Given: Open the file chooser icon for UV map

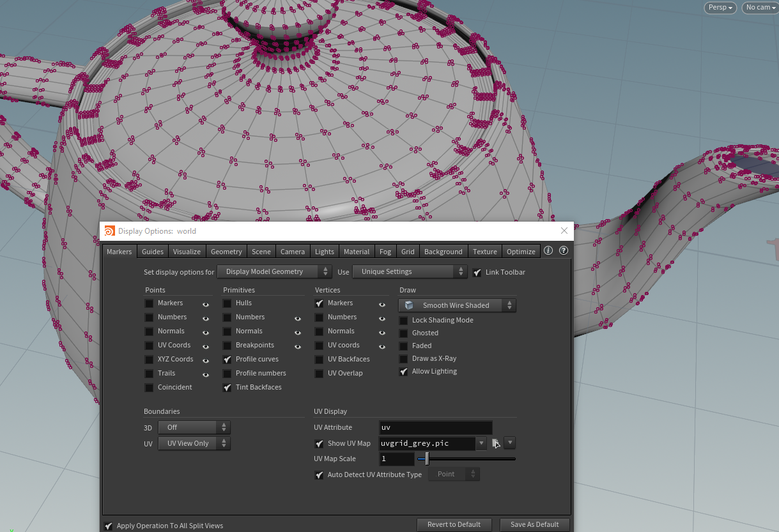Looking at the screenshot, I should click(x=496, y=443).
